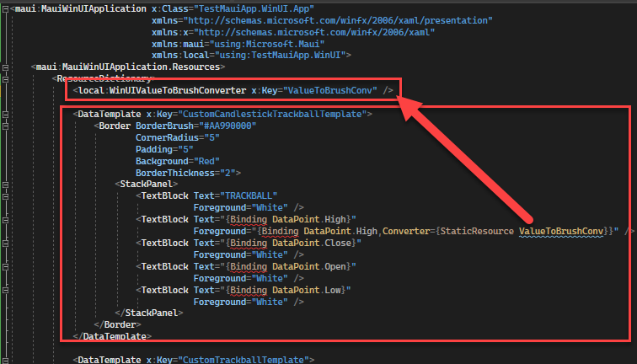Click the closing </StackPanel> tag
637x364 pixels.
pos(147,313)
